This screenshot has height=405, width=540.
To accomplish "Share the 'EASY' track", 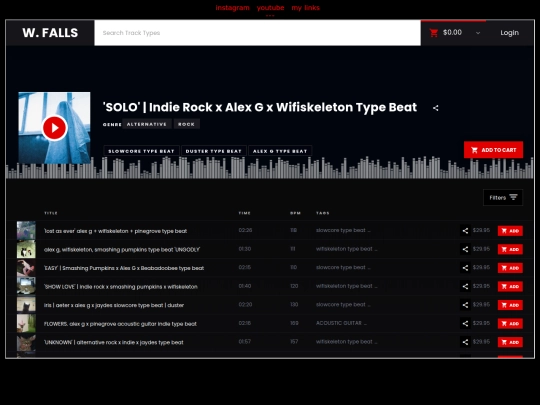I will point(465,268).
